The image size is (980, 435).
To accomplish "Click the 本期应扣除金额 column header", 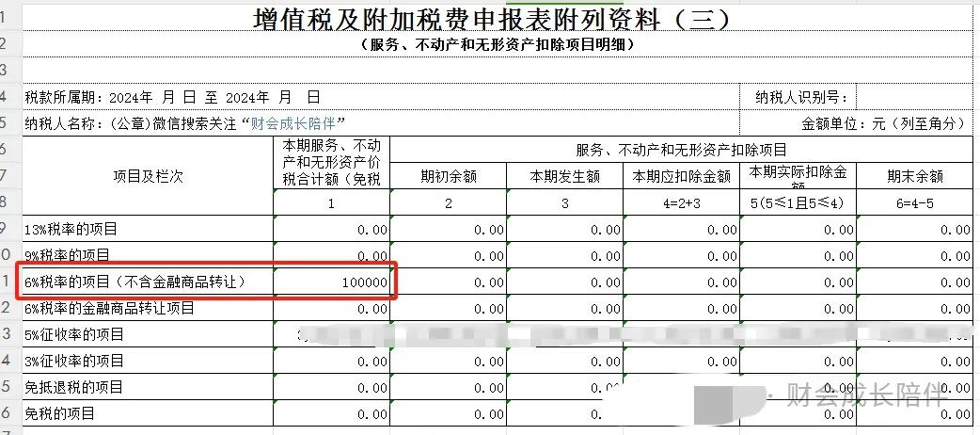I will [681, 176].
